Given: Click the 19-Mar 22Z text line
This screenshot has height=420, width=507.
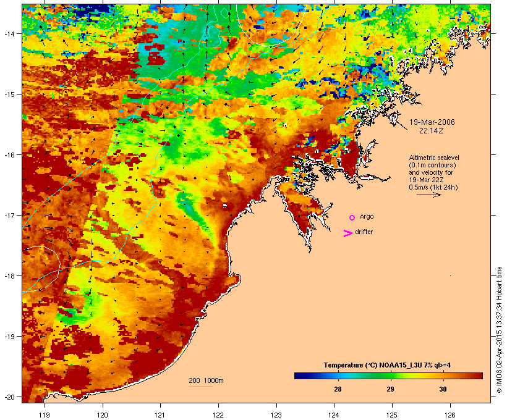Looking at the screenshot, I should 426,180.
